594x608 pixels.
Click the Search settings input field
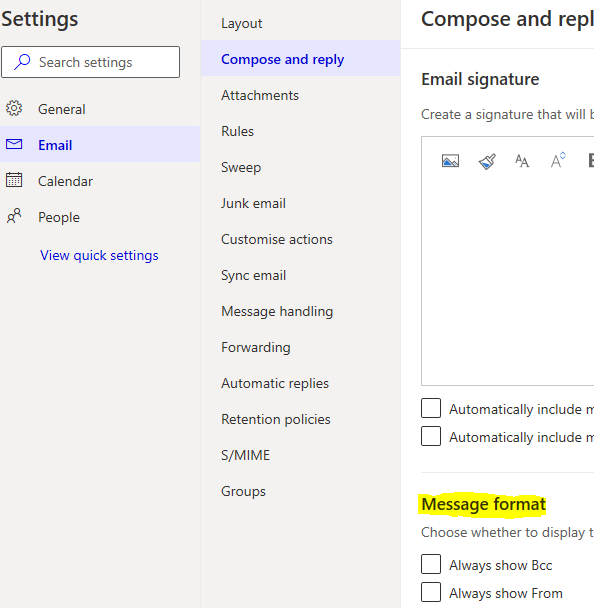(90, 62)
